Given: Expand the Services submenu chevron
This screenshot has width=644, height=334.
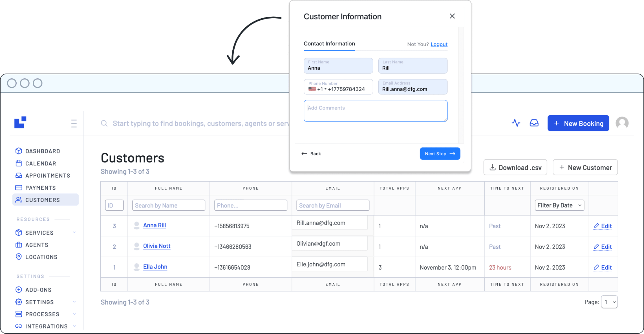Looking at the screenshot, I should pyautogui.click(x=75, y=232).
